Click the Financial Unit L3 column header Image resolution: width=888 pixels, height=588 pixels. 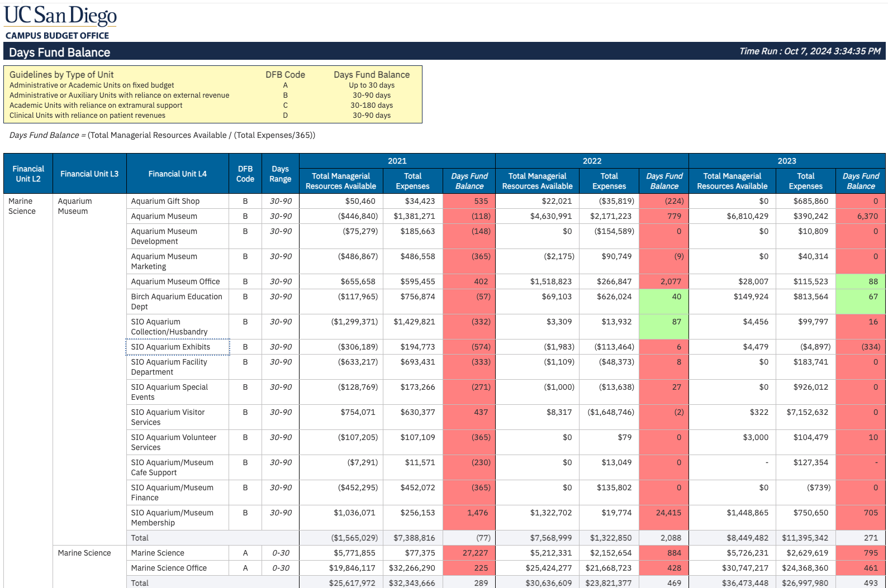pos(89,174)
